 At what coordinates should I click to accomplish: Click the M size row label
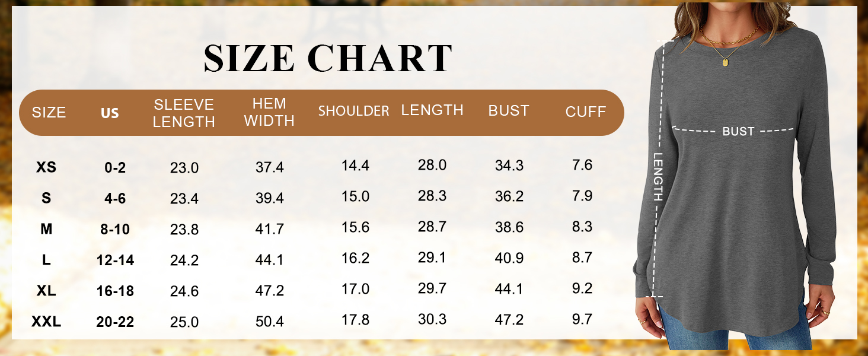46,229
